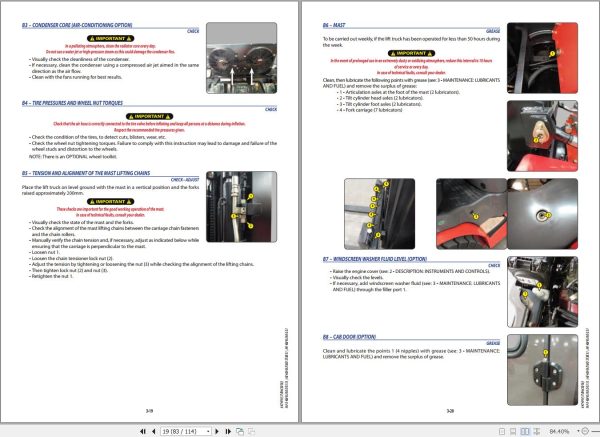This screenshot has width=600, height=437.
Task: Click heading B7 - Windscreen Washer Fluid Level
Action: pos(375,259)
